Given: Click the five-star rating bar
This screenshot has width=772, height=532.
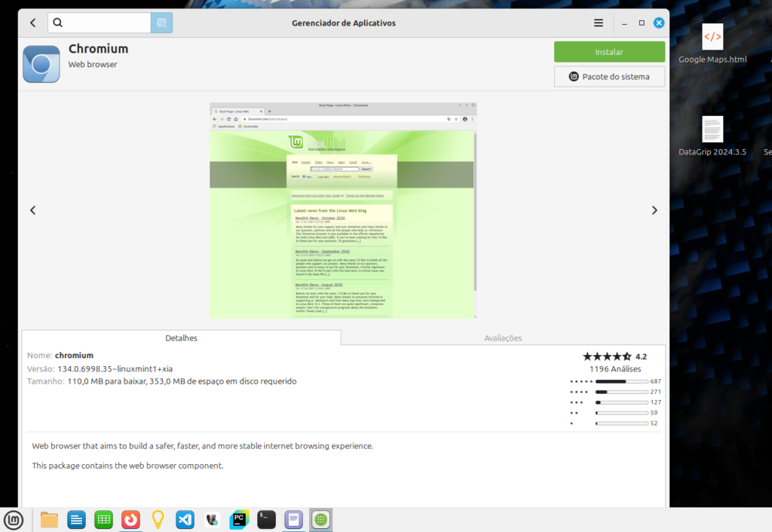Looking at the screenshot, I should coord(620,381).
